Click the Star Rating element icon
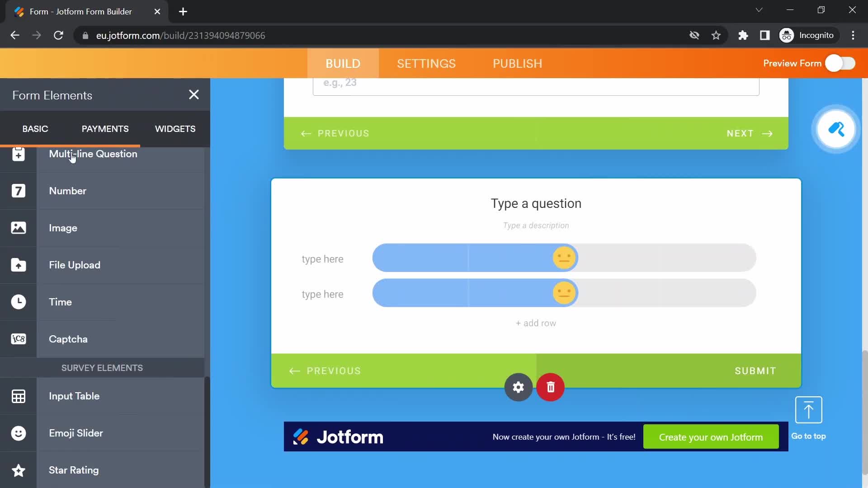Image resolution: width=868 pixels, height=488 pixels. (x=19, y=470)
